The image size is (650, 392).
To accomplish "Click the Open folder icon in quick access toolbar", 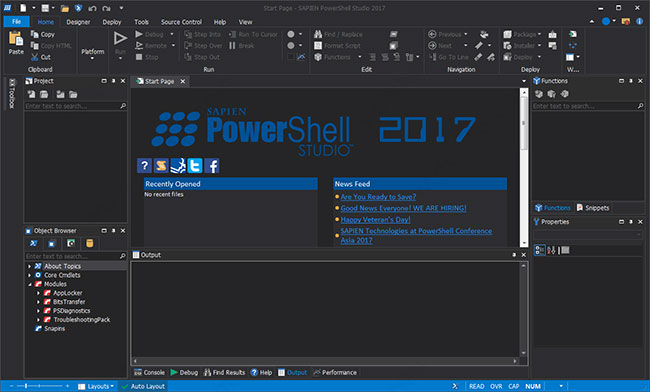I will (x=65, y=8).
